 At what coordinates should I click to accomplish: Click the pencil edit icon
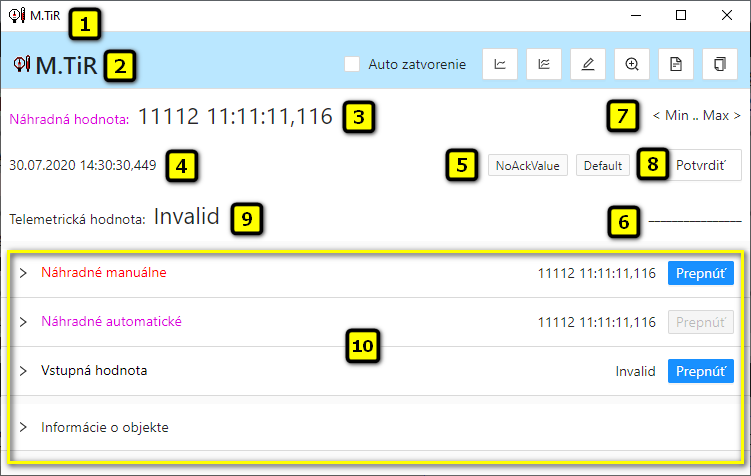[588, 64]
